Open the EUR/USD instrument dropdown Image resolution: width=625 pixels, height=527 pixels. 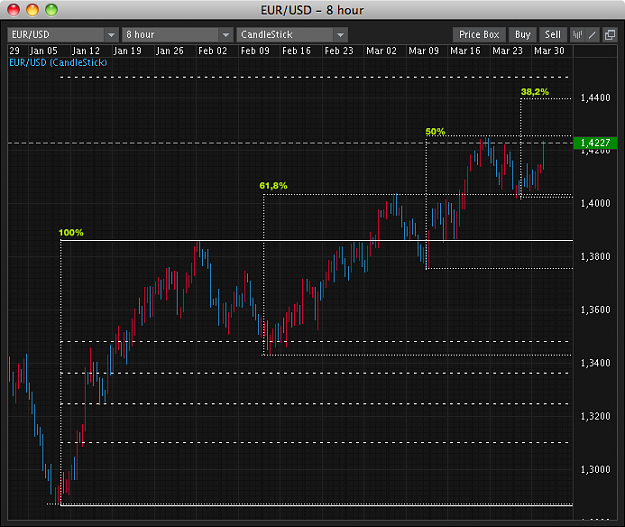point(63,35)
